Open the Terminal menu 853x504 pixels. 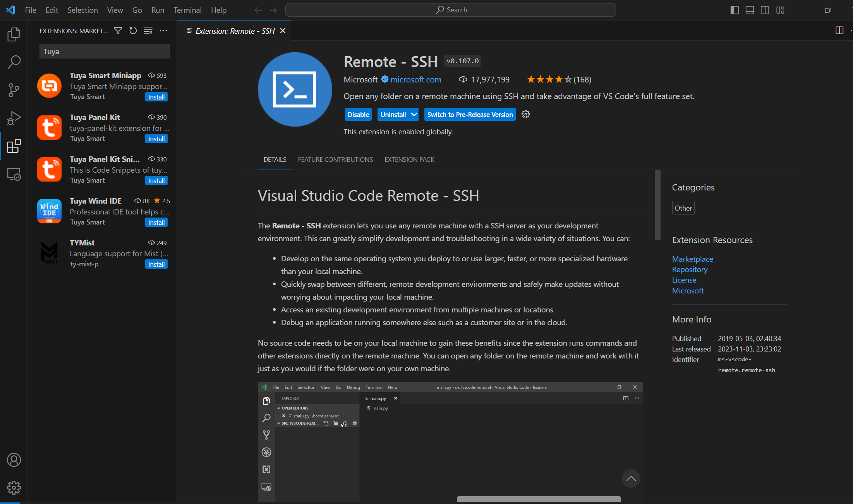coord(187,10)
